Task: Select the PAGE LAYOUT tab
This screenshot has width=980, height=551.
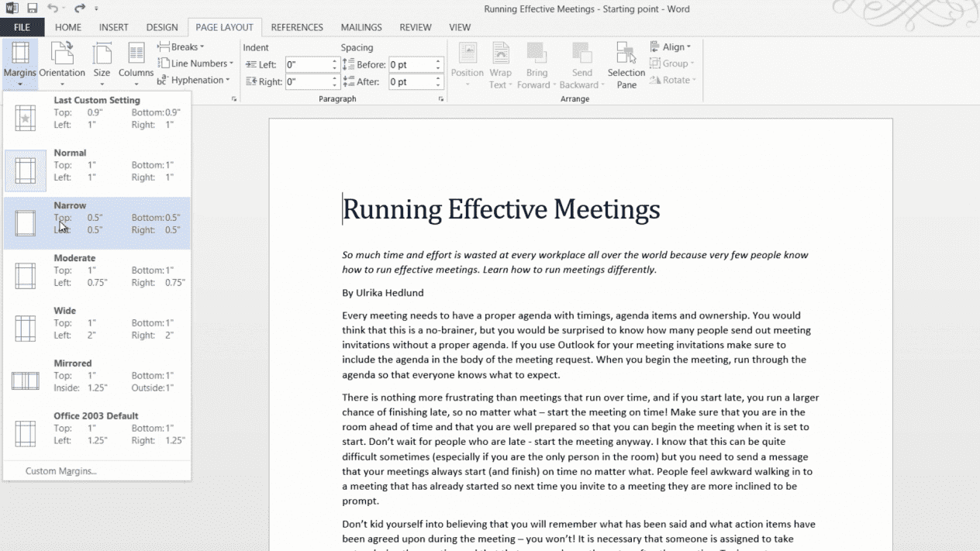Action: 225,27
